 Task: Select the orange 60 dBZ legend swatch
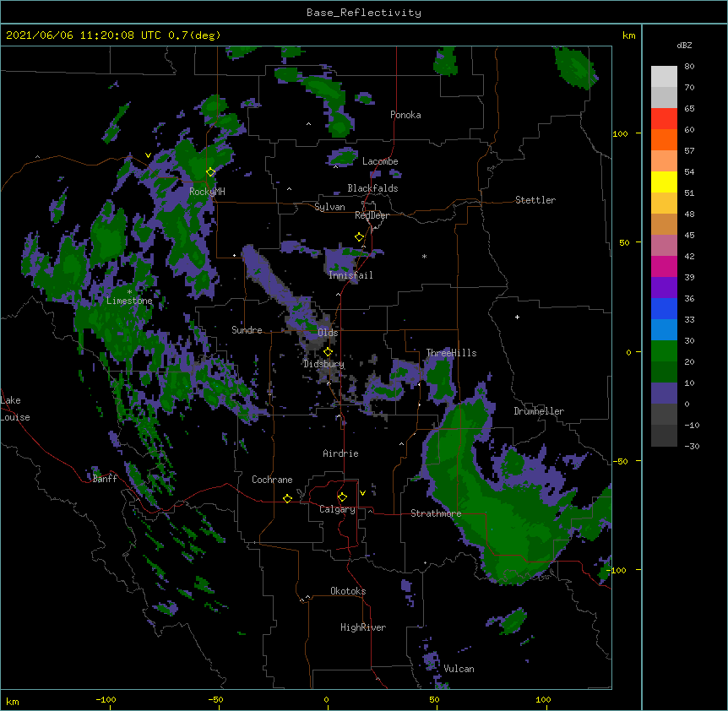[x=664, y=139]
